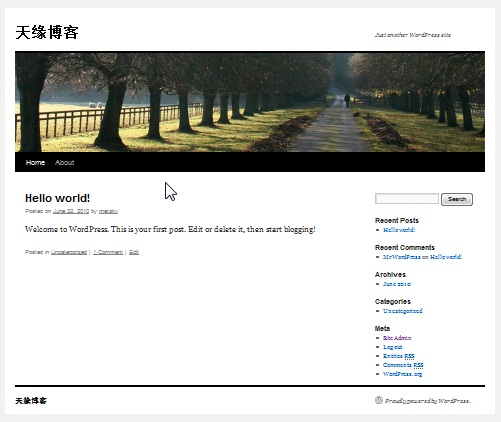Image resolution: width=501 pixels, height=422 pixels.
Task: Open the Entries RSS feed link
Action: (x=399, y=356)
